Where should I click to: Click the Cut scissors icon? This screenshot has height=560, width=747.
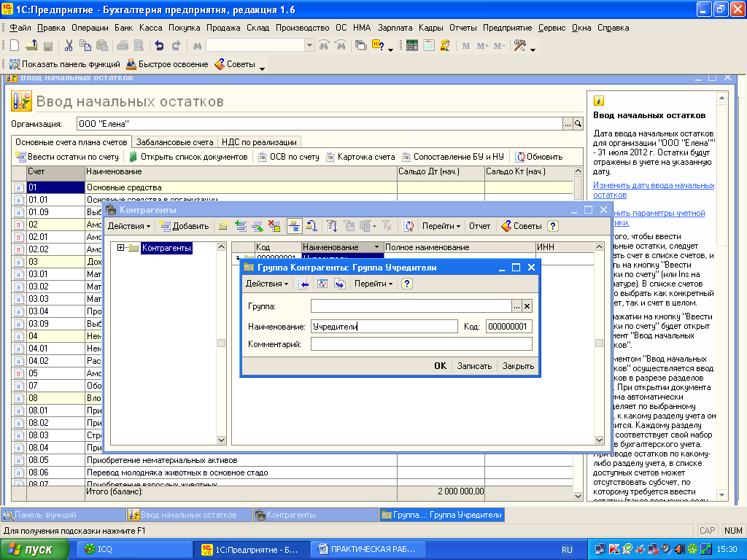[x=69, y=46]
